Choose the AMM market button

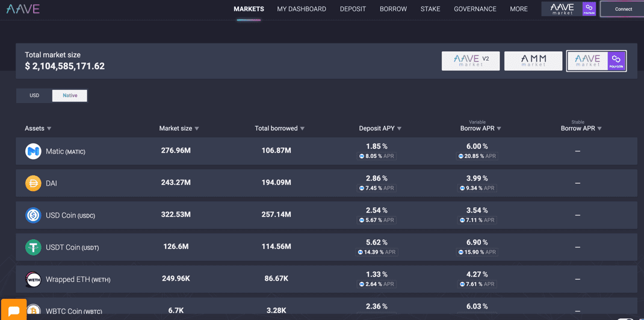tap(533, 61)
